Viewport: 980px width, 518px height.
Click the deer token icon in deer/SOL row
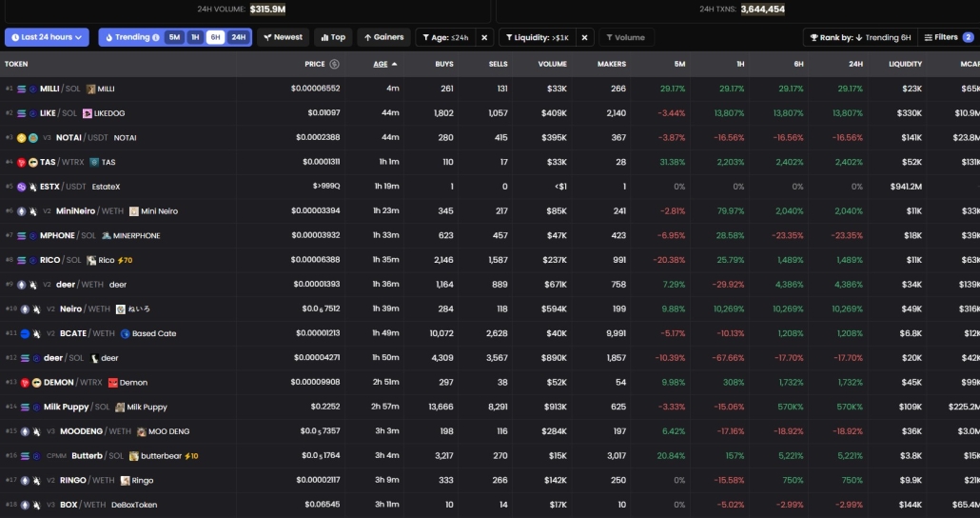coord(94,358)
